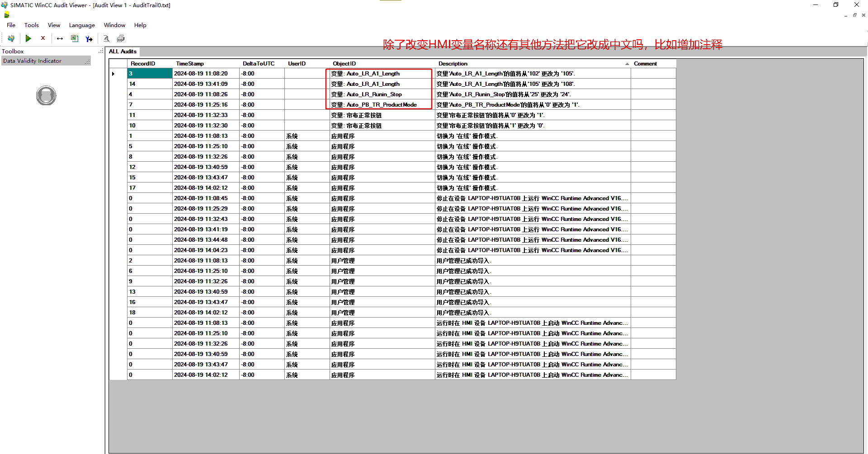Open the Language menu

(82, 25)
